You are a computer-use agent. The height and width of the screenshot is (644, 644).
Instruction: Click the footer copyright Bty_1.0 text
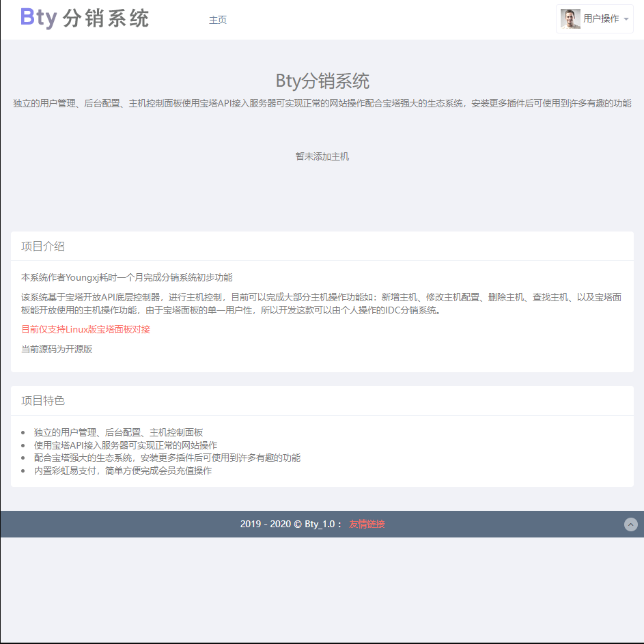[x=290, y=524]
